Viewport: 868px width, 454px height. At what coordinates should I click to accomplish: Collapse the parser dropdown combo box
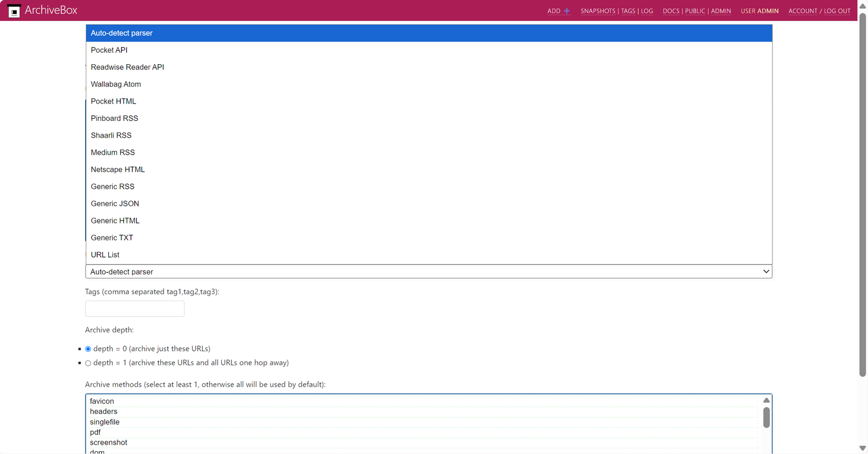(429, 272)
